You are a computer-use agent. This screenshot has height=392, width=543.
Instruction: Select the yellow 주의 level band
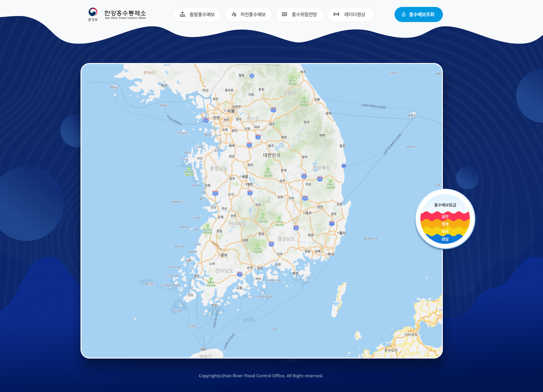click(445, 232)
